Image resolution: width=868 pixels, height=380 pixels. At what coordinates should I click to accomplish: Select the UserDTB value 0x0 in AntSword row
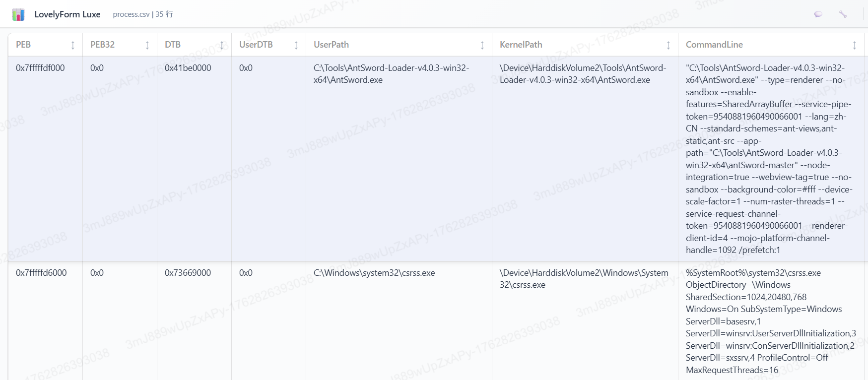click(x=246, y=68)
